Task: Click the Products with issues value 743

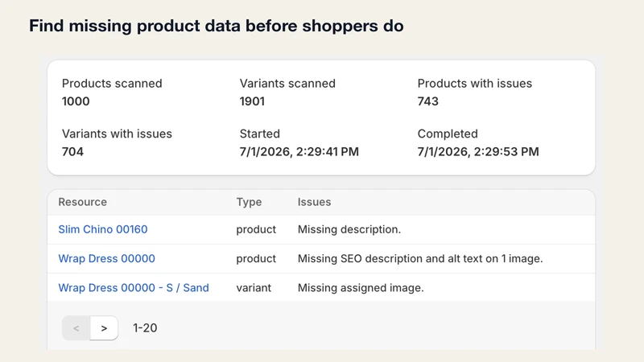Action: (x=428, y=101)
